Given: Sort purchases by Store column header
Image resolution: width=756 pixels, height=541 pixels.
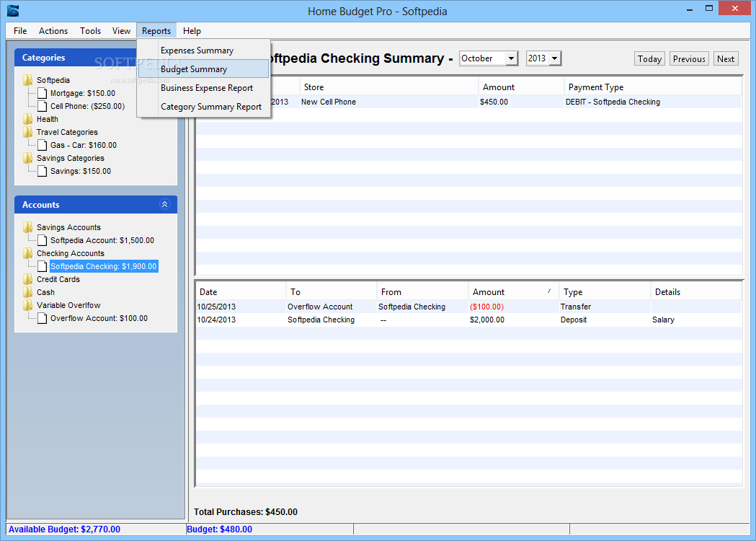Looking at the screenshot, I should coord(388,87).
